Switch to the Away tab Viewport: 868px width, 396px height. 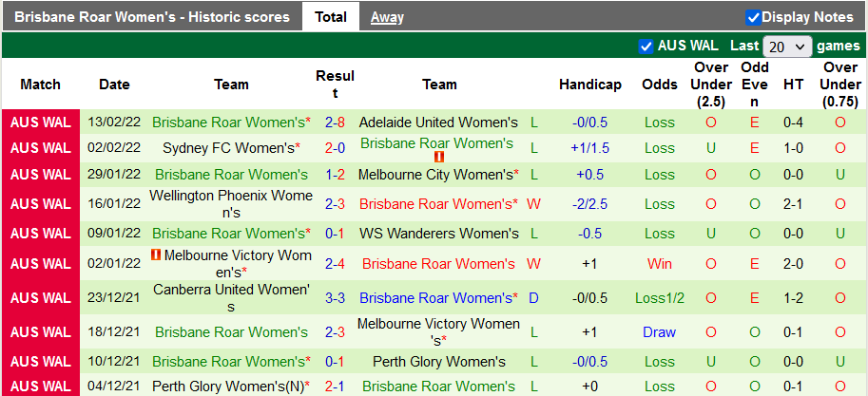[387, 17]
